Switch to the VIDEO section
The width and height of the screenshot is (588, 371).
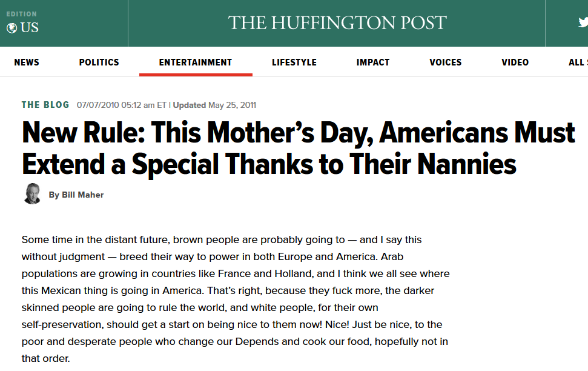tap(515, 62)
